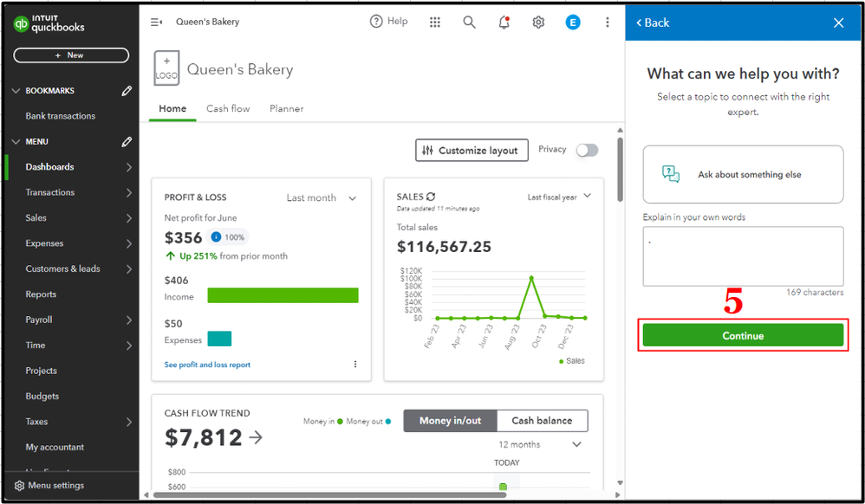Select the Money in/out toggle option
The image size is (865, 504).
450,421
